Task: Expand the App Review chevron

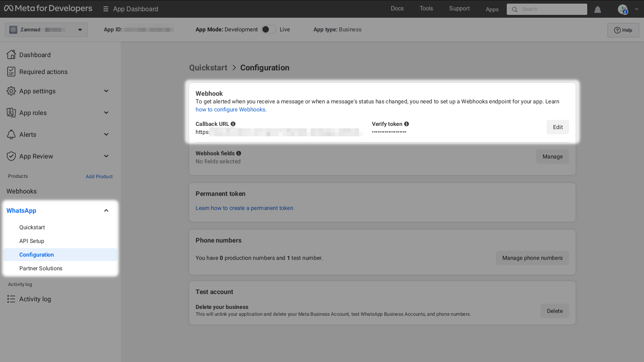Action: click(106, 156)
